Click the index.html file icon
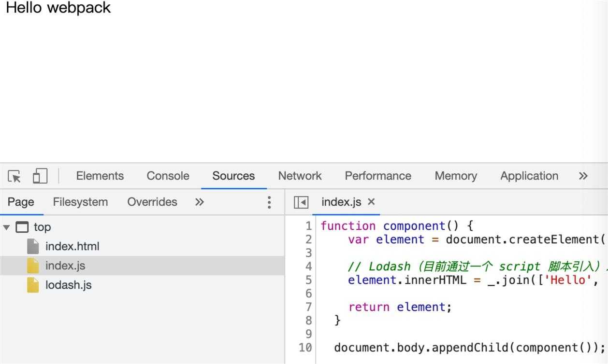608x364 pixels. click(x=33, y=246)
